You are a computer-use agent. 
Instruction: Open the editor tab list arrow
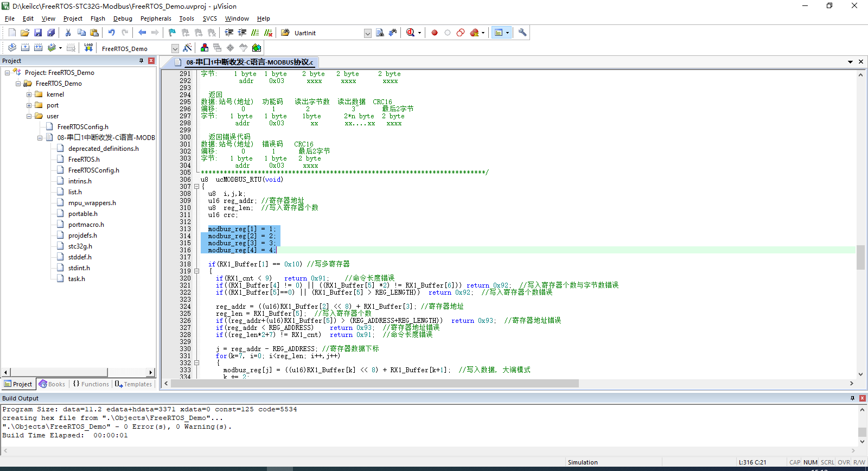pos(850,62)
